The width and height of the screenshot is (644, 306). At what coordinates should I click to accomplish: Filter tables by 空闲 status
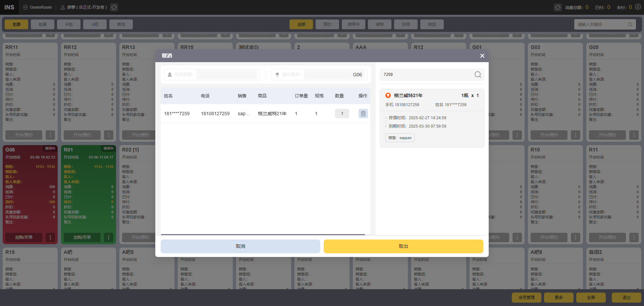pyautogui.click(x=406, y=24)
